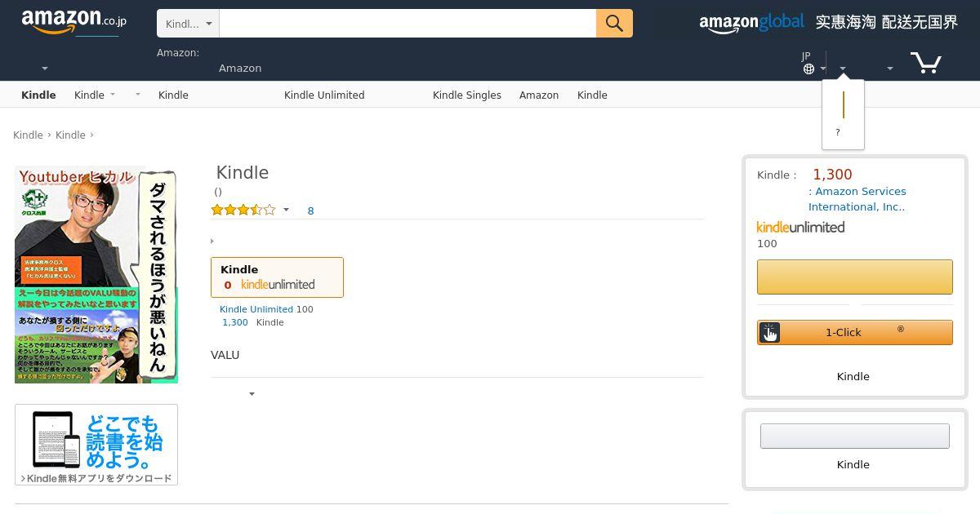Open the Kindle Singles nav item
This screenshot has width=980, height=514.
[x=467, y=95]
